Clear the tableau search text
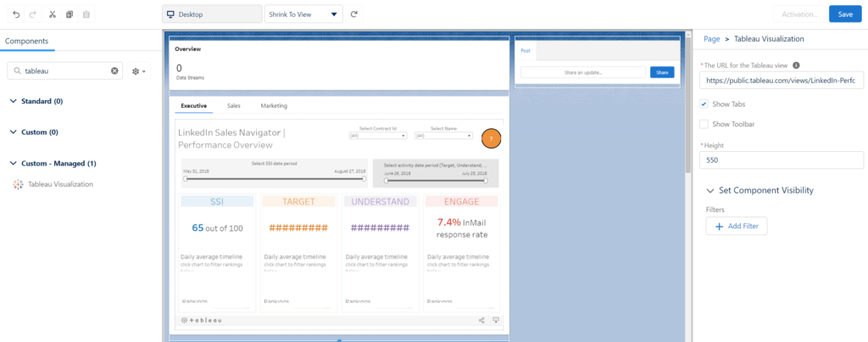The image size is (868, 342). (114, 71)
